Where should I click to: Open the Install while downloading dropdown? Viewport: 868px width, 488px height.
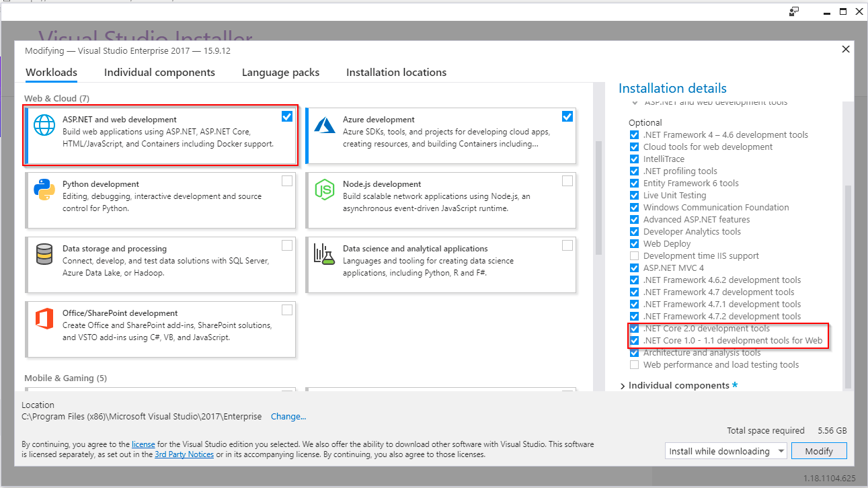[725, 451]
